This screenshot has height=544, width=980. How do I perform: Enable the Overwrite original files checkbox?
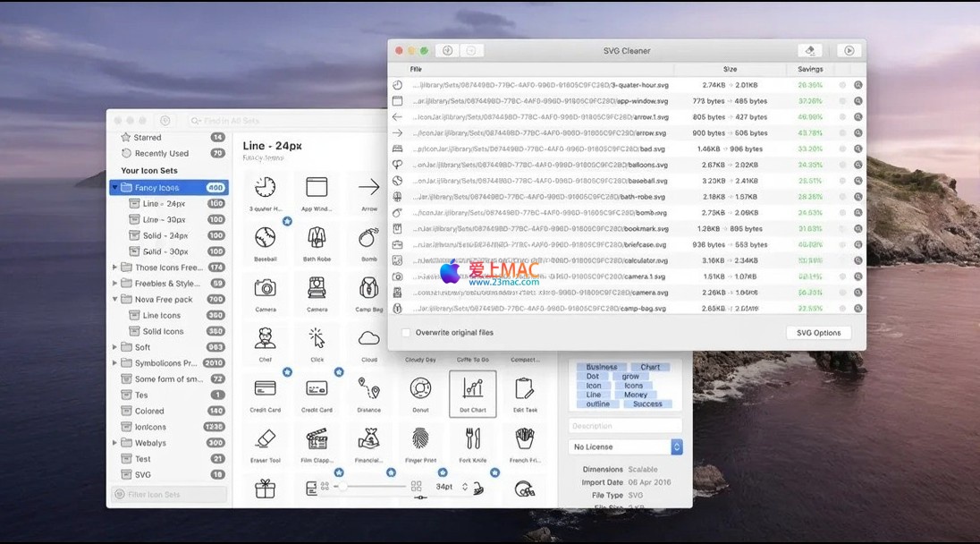(x=406, y=333)
